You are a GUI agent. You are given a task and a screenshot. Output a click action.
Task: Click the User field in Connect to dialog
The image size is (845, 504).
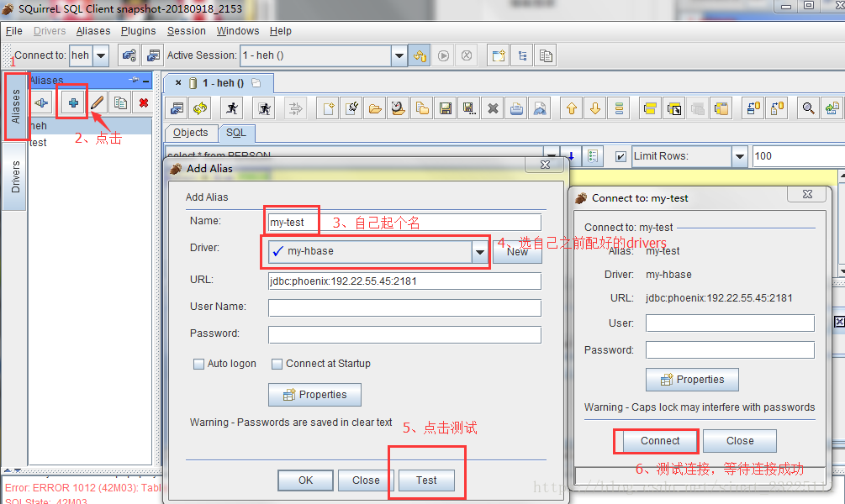click(x=730, y=323)
